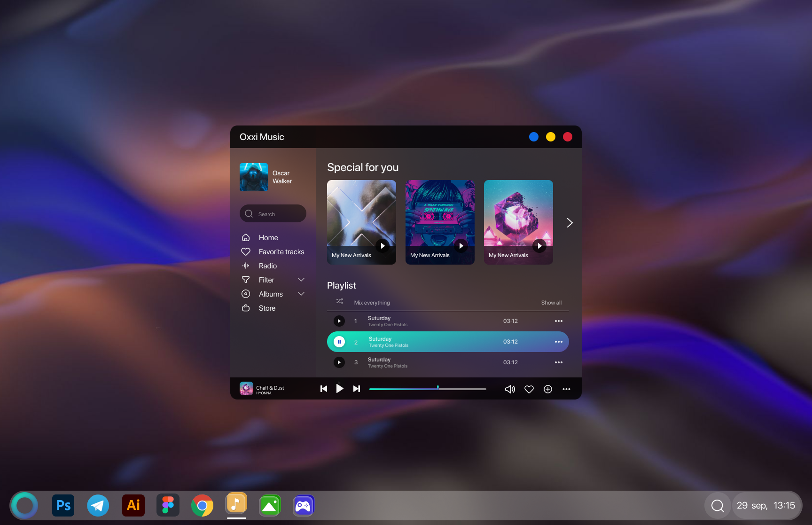Like the current track with heart icon
Image resolution: width=812 pixels, height=525 pixels.
[x=529, y=389]
